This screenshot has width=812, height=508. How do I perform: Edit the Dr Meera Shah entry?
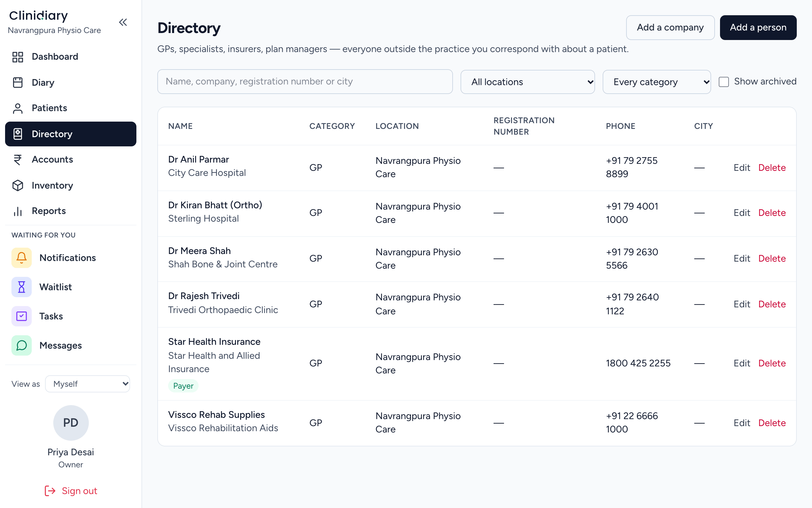coord(742,258)
